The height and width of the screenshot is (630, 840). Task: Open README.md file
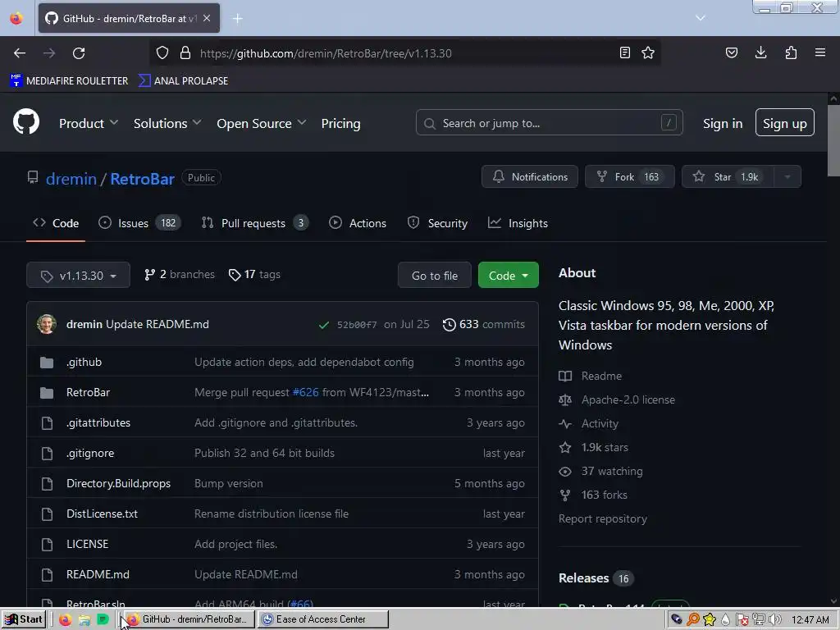click(x=98, y=574)
